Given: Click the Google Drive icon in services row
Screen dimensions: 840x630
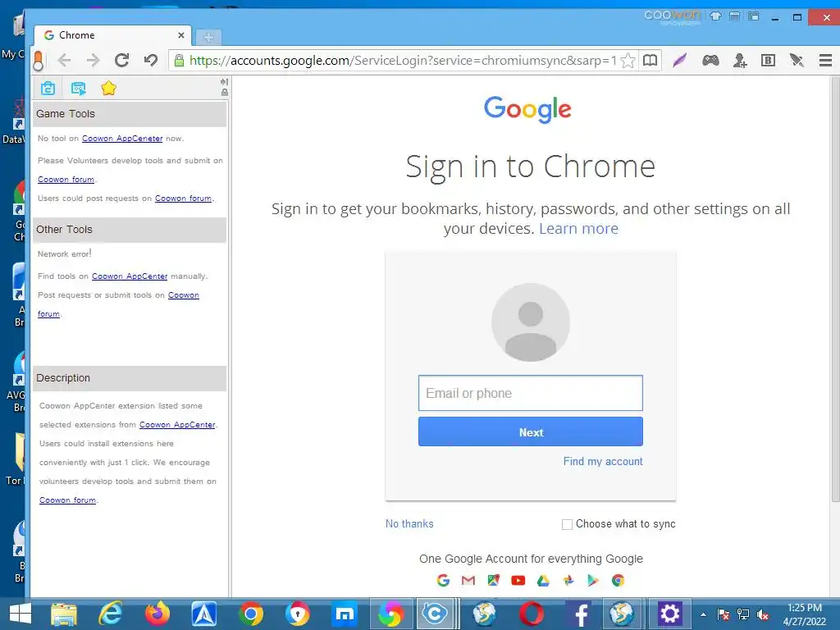Looking at the screenshot, I should 543,580.
